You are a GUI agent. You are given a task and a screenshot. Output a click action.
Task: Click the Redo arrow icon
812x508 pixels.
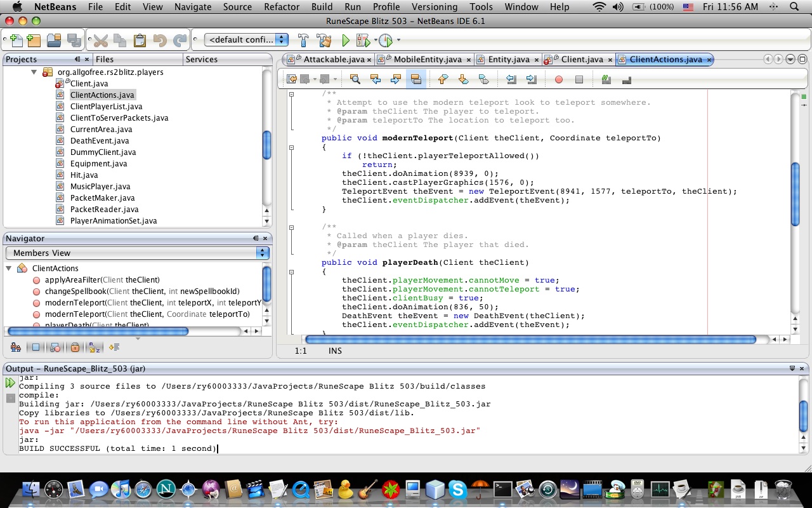coord(180,41)
